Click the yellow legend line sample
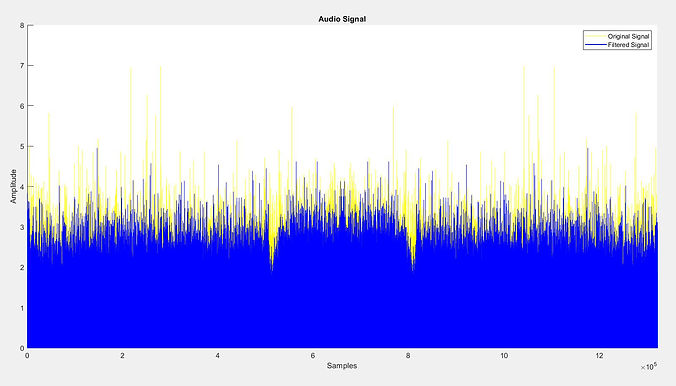The height and width of the screenshot is (386, 676). (x=595, y=37)
